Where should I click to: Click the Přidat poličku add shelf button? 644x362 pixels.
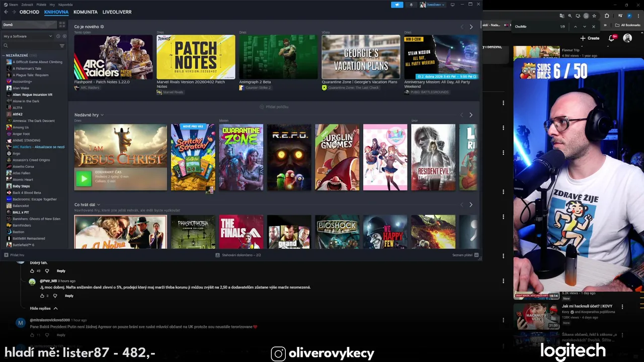[274, 107]
